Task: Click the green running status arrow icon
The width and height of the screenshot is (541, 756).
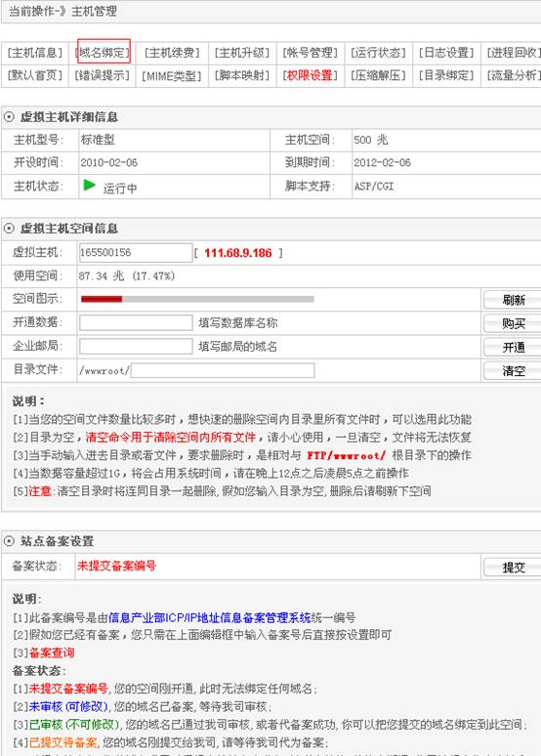Action: 89,186
